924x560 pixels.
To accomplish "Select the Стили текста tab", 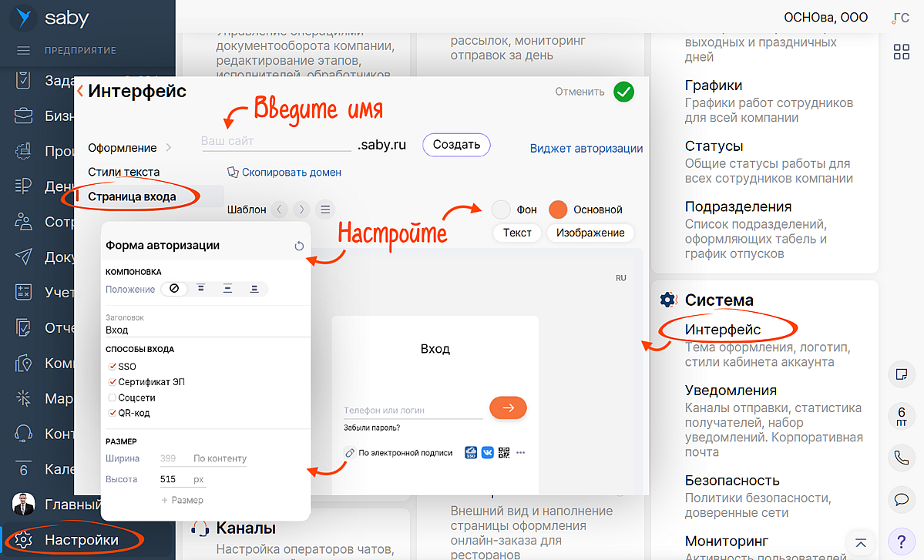I will (x=124, y=172).
